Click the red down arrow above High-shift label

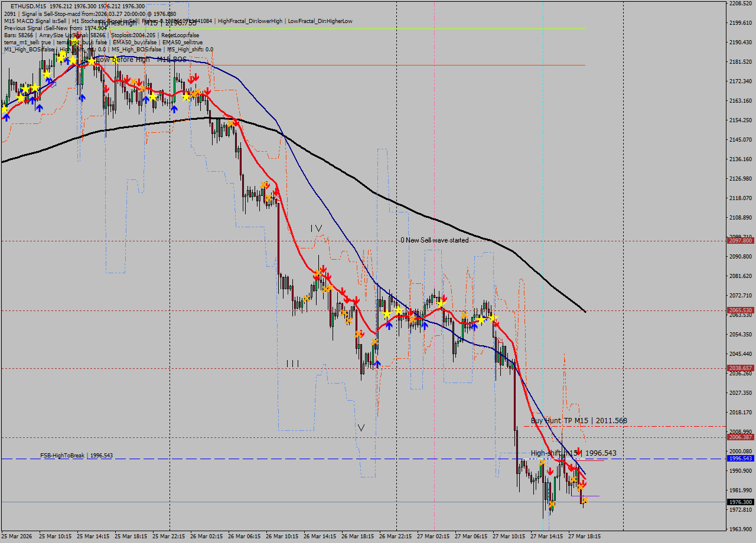pyautogui.click(x=579, y=452)
